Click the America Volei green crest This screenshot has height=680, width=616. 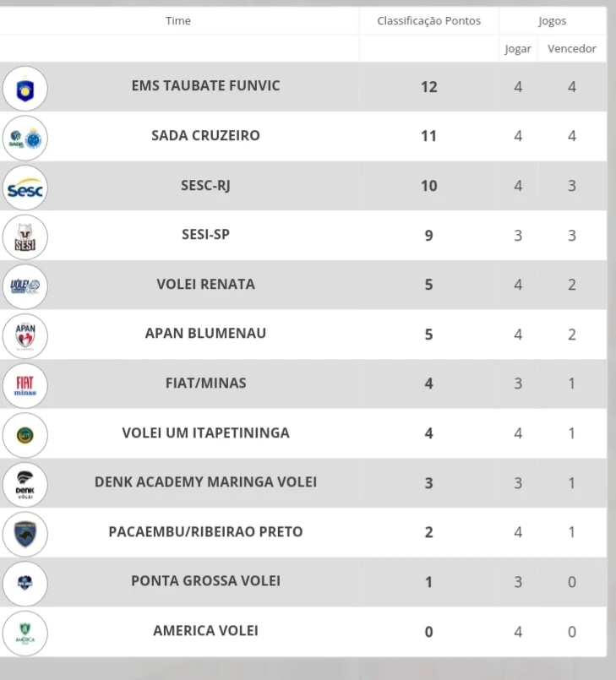(x=25, y=634)
